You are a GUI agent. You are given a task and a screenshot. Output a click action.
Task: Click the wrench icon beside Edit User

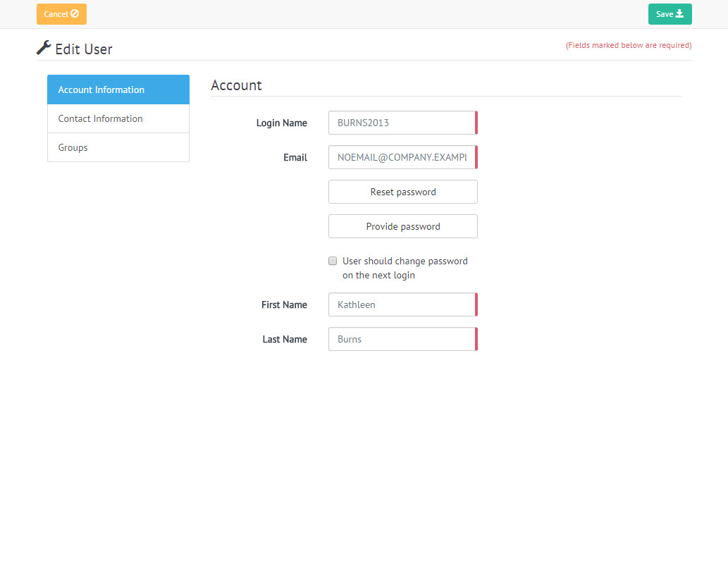[44, 48]
